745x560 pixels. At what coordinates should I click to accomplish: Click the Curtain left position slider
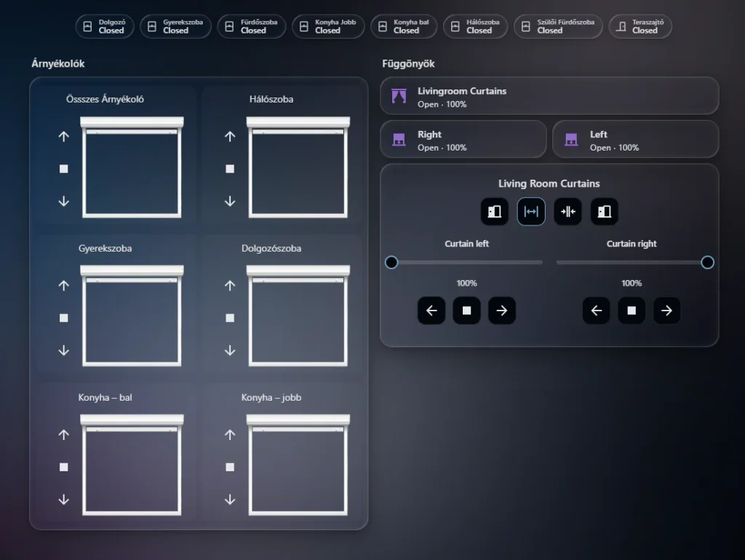(464, 263)
